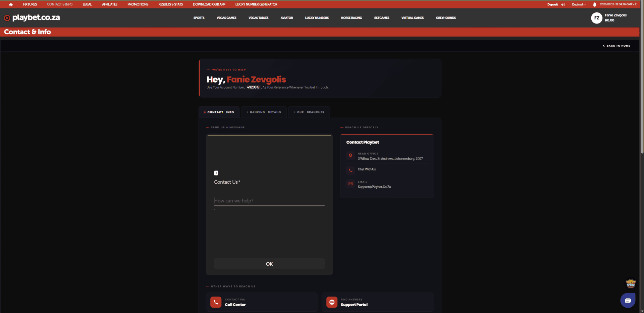Screen dimensions: 644x313
Task: Click the page vertical scrollbar
Action: coord(642,77)
